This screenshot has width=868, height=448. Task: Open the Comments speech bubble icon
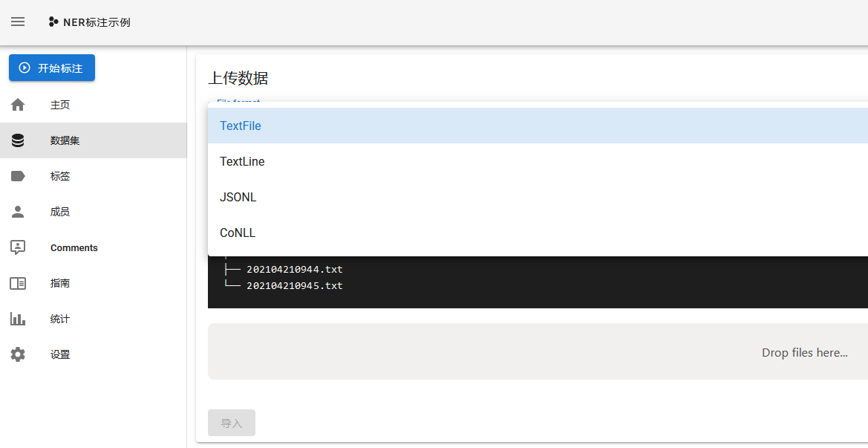pyautogui.click(x=17, y=247)
